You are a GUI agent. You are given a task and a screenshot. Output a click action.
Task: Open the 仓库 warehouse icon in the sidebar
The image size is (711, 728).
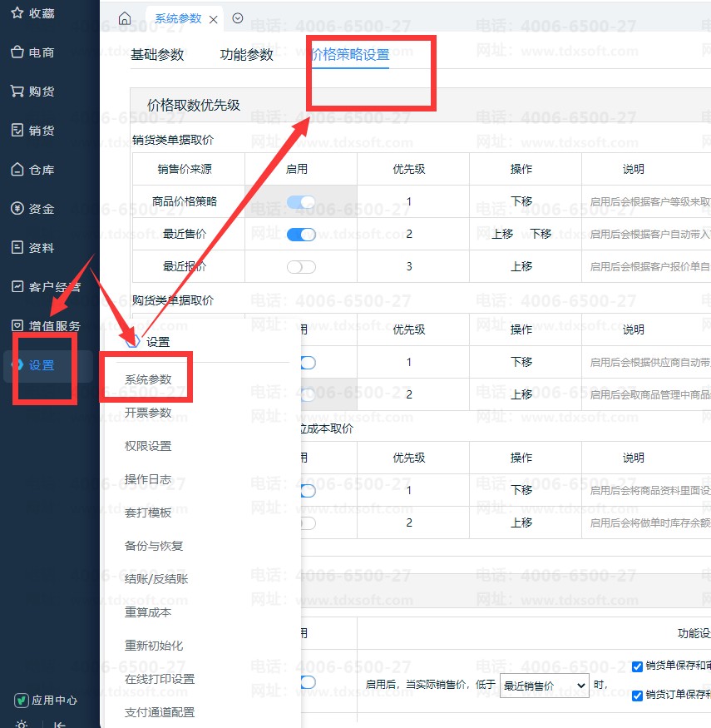click(x=17, y=170)
